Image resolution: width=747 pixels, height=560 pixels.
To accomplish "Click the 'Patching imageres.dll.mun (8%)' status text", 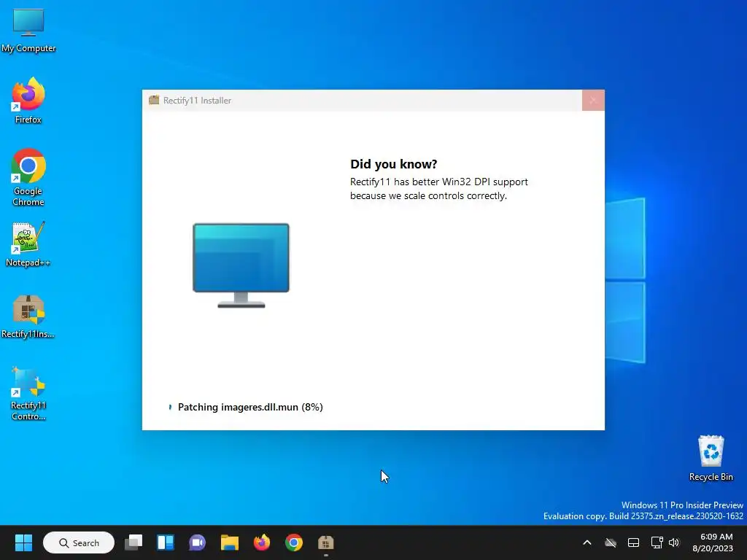I will (250, 407).
